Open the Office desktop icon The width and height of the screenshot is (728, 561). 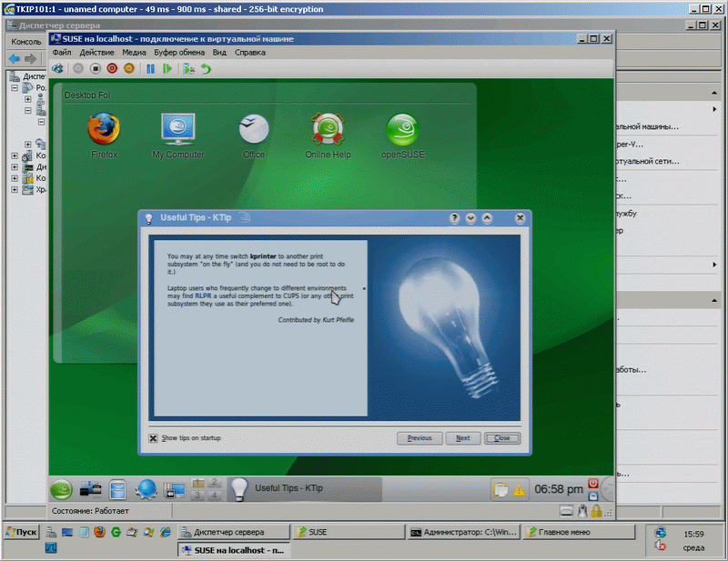[254, 135]
